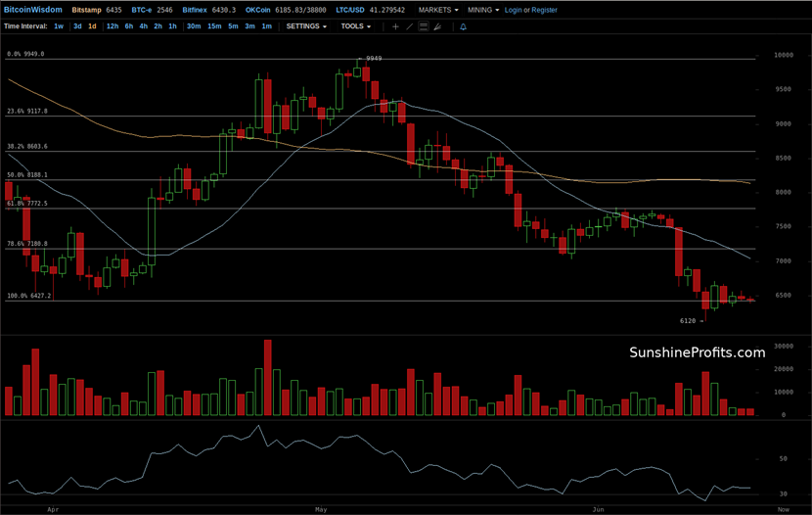Click the Login link
The height and width of the screenshot is (515, 812).
[513, 10]
